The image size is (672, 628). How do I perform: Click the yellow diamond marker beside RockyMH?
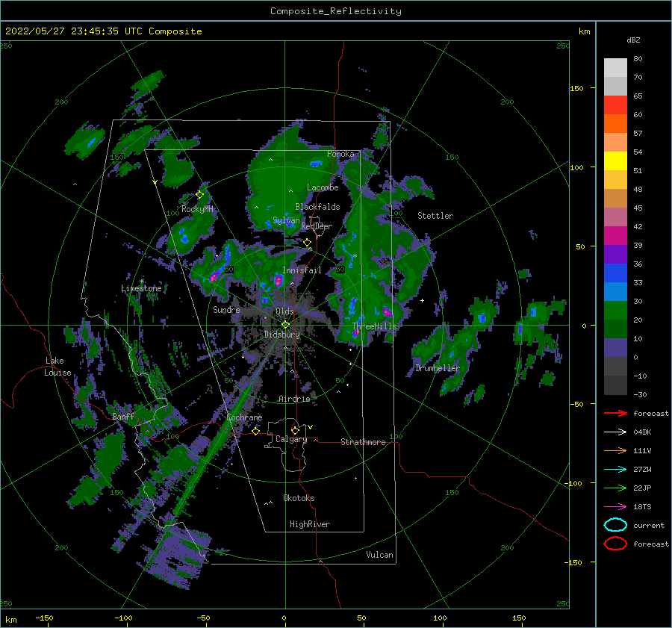(199, 195)
